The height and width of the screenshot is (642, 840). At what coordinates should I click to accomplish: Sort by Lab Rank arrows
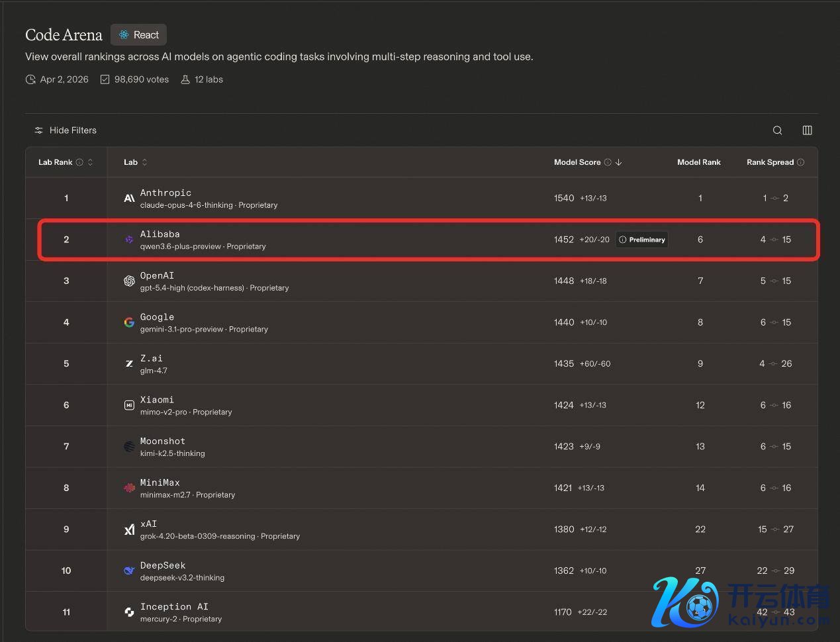click(90, 162)
